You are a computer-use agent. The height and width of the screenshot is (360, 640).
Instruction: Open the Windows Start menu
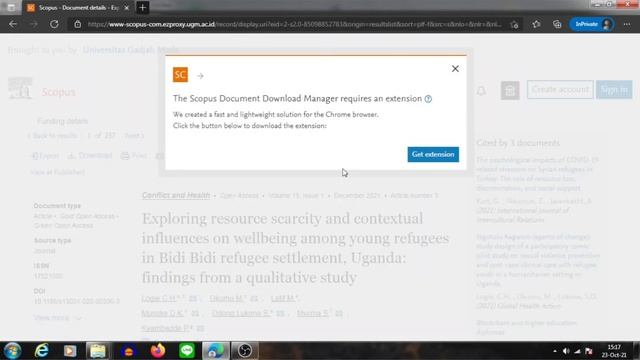13,351
